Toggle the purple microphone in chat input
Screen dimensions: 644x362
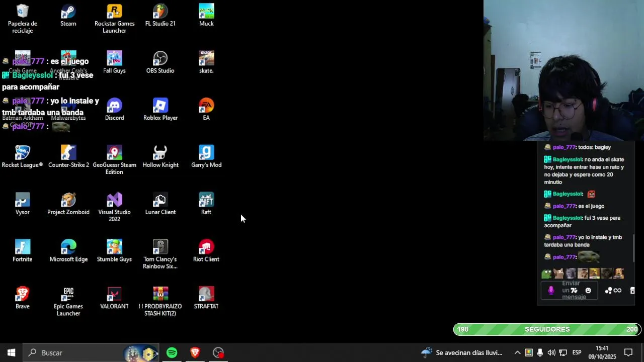[x=551, y=291]
